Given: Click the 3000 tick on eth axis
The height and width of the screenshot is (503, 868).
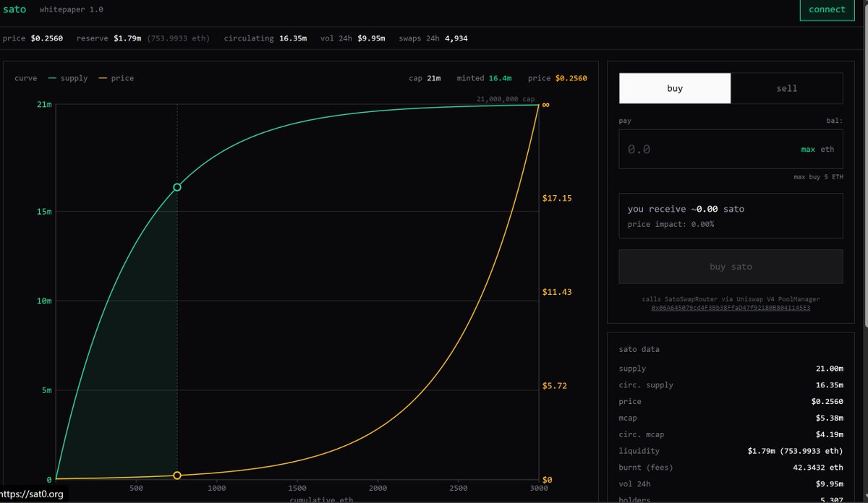Looking at the screenshot, I should coord(539,489).
